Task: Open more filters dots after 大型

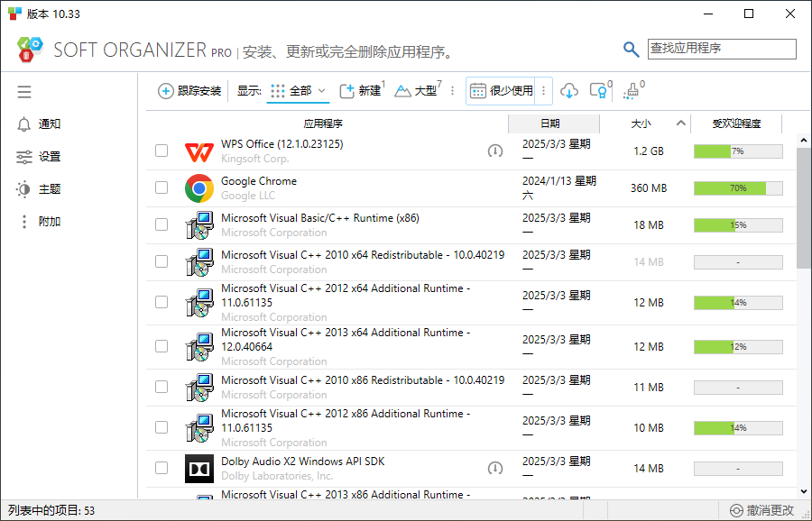Action: [x=453, y=91]
